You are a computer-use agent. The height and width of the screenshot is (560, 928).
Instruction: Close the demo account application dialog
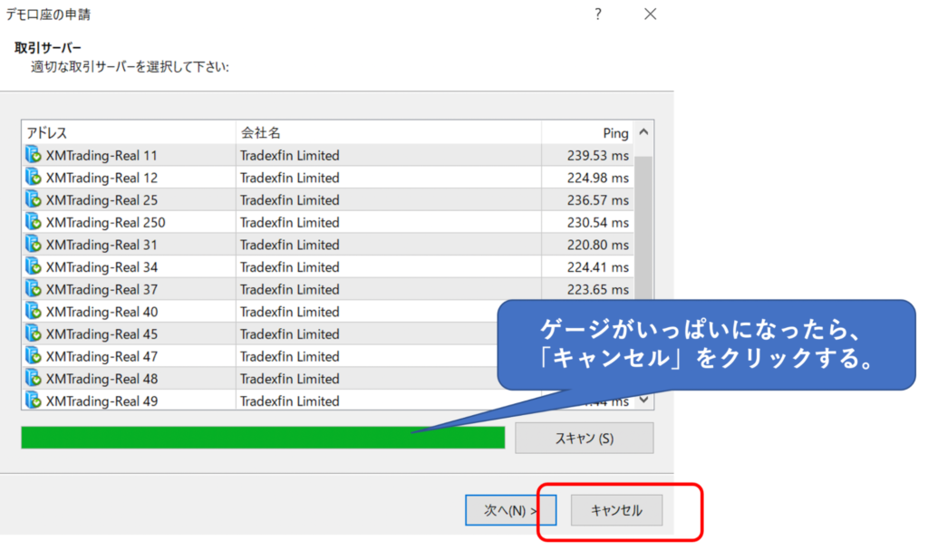pos(651,14)
